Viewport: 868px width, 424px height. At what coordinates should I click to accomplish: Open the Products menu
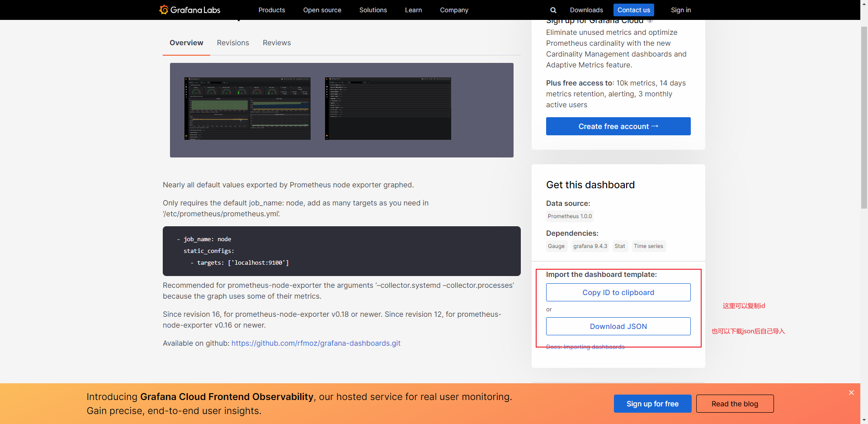point(272,10)
